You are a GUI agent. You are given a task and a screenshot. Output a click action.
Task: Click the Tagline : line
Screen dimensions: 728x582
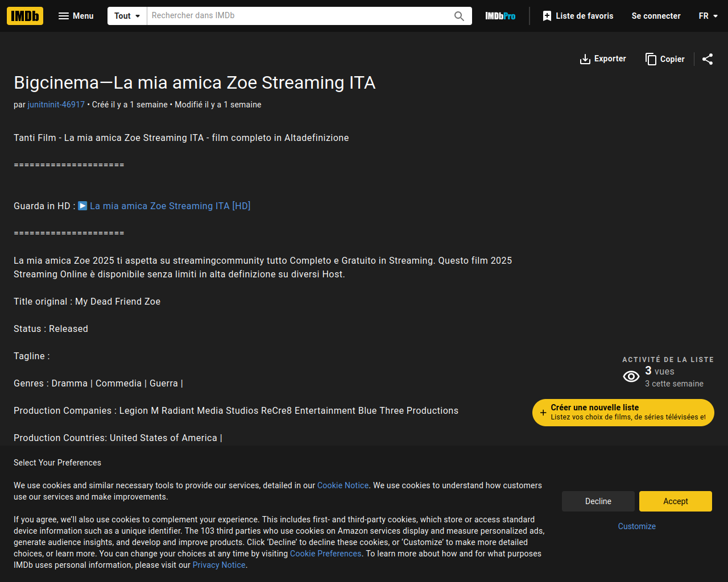32,356
